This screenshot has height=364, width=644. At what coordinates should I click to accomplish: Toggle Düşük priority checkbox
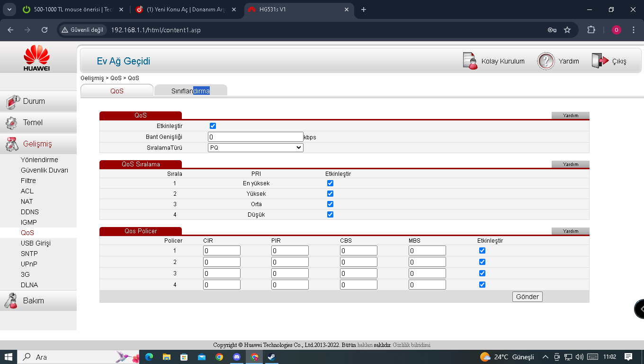[330, 214]
